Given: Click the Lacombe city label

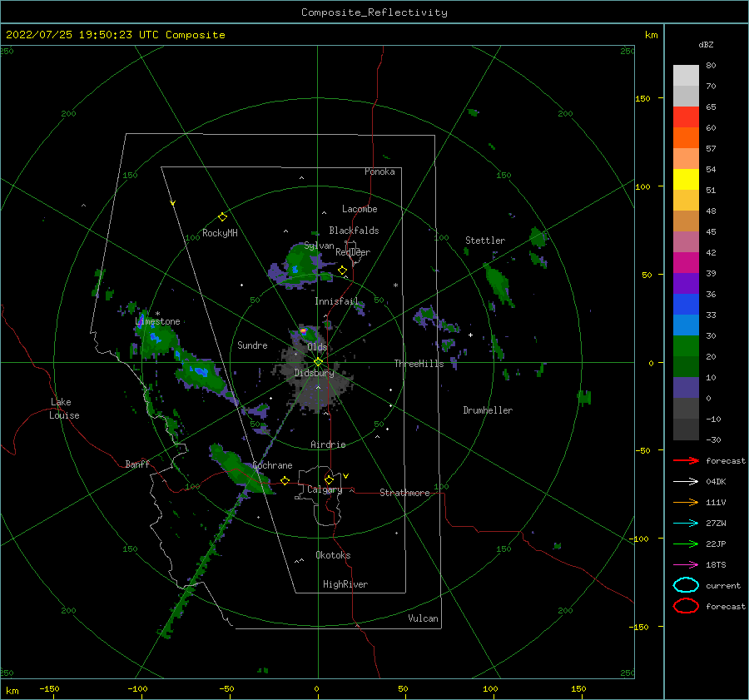Looking at the screenshot, I should (360, 209).
